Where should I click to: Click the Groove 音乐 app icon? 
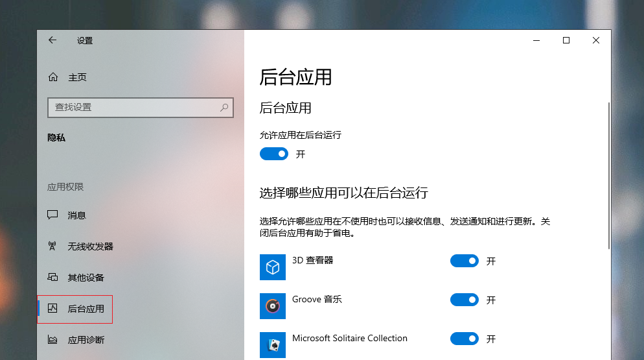273,306
